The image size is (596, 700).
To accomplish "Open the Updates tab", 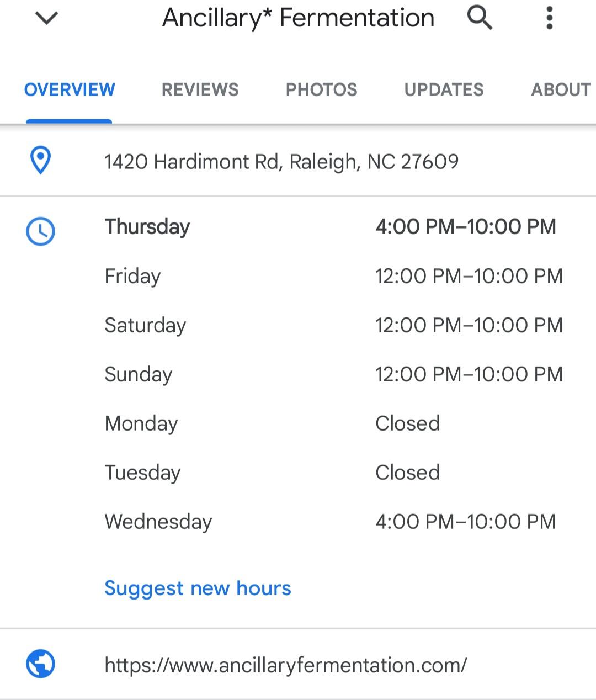I will tap(444, 89).
